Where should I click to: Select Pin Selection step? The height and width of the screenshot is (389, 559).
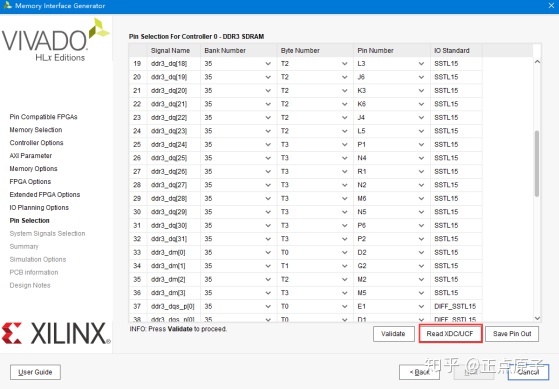29,220
